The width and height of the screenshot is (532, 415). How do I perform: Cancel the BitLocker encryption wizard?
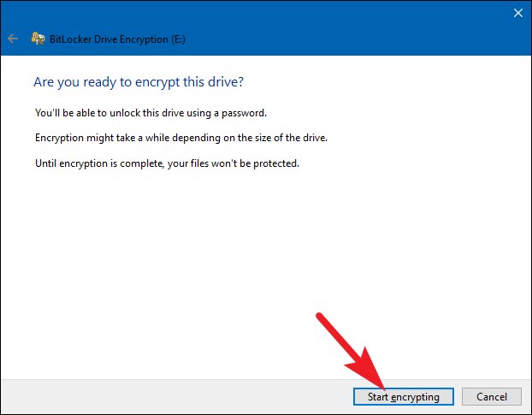coord(491,397)
